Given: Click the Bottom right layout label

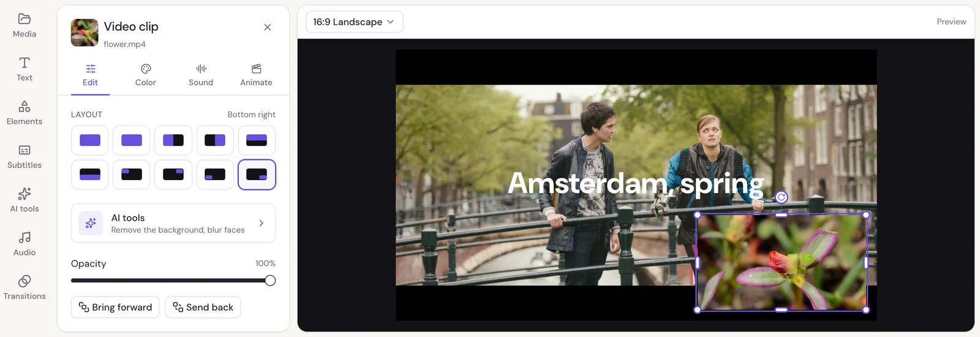Looking at the screenshot, I should pyautogui.click(x=251, y=115).
